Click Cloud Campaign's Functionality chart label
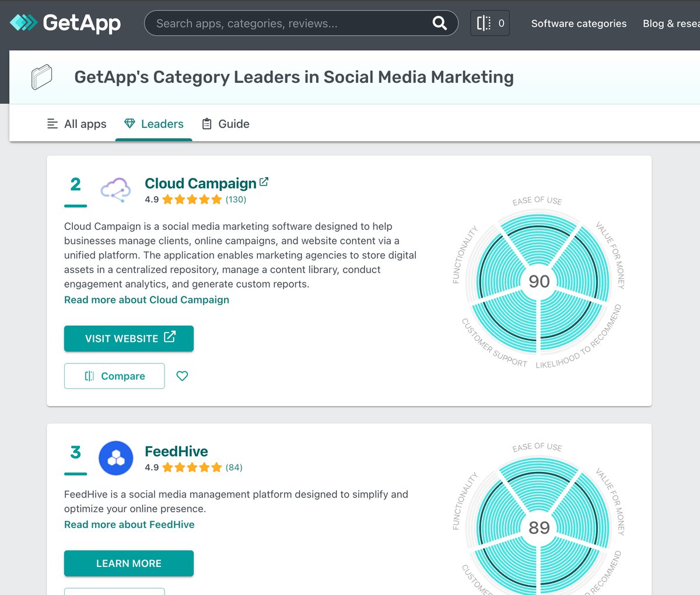 (x=465, y=254)
